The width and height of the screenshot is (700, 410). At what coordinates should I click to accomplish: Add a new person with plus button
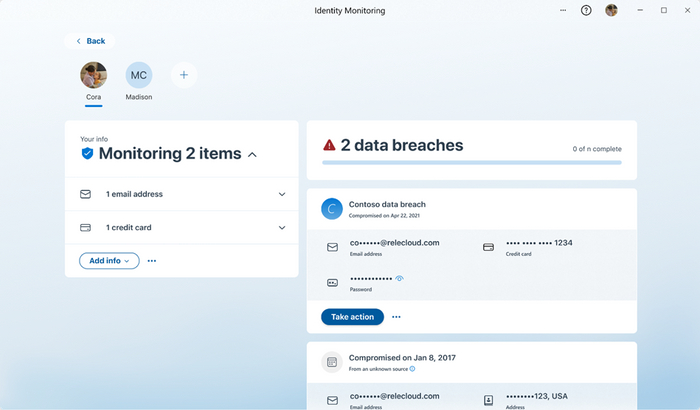[x=184, y=75]
